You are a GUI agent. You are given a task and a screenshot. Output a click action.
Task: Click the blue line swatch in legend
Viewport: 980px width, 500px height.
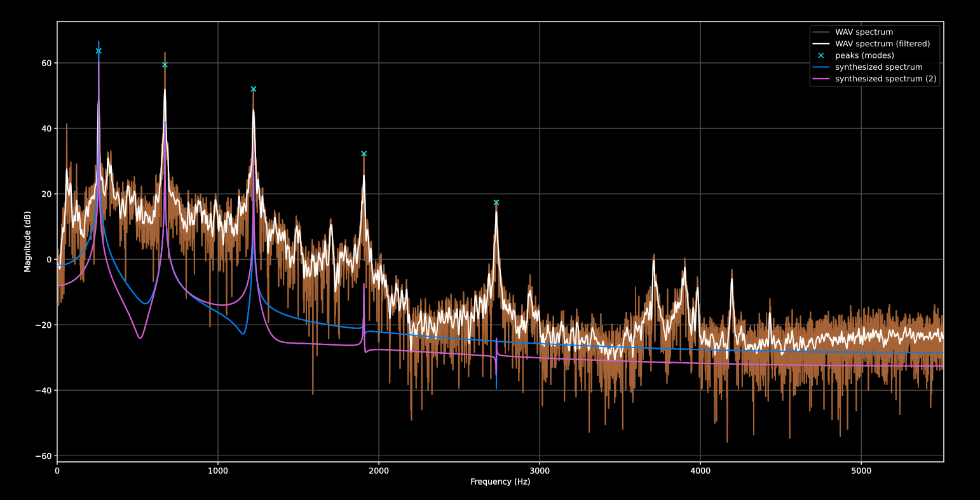(820, 67)
